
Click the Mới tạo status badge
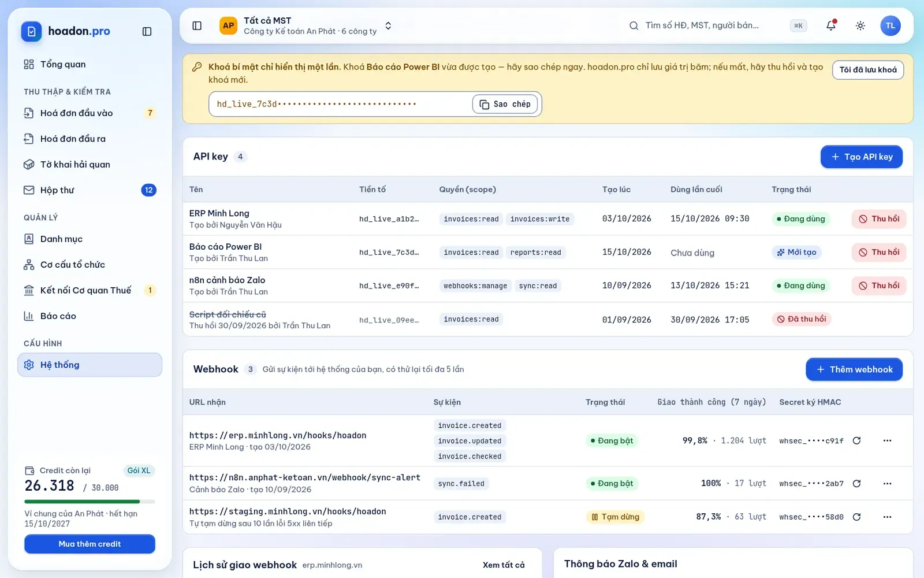[x=796, y=253]
